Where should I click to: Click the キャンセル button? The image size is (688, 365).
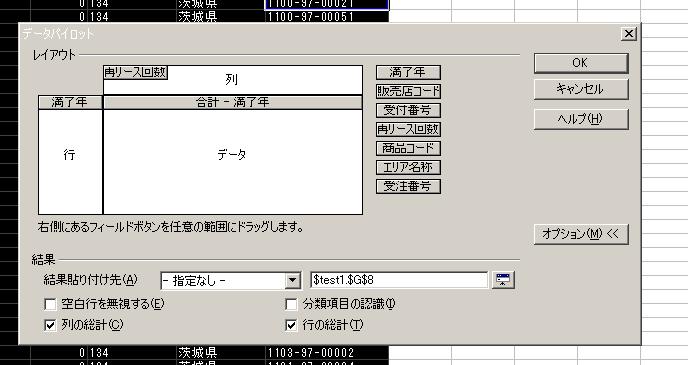(x=581, y=89)
